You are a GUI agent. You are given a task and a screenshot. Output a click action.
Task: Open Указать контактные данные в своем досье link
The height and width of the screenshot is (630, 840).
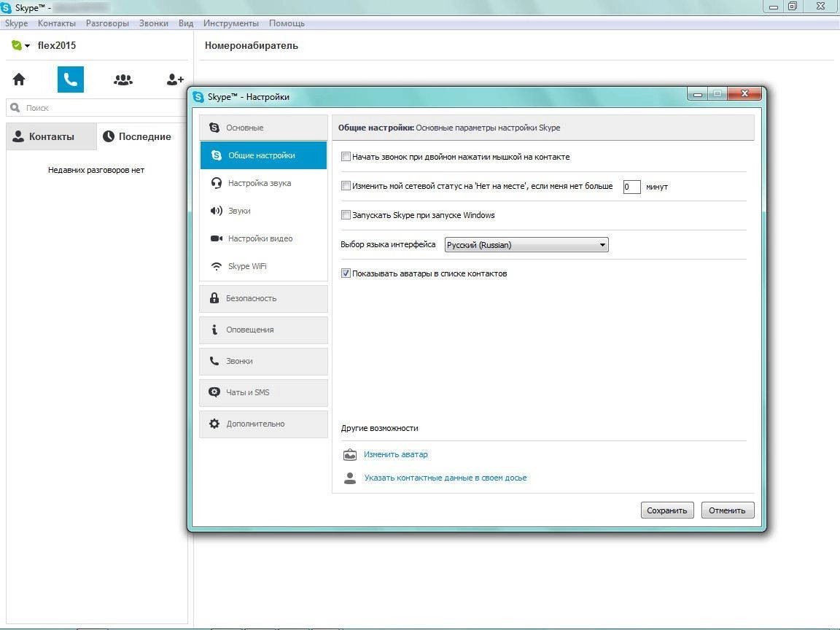click(446, 478)
